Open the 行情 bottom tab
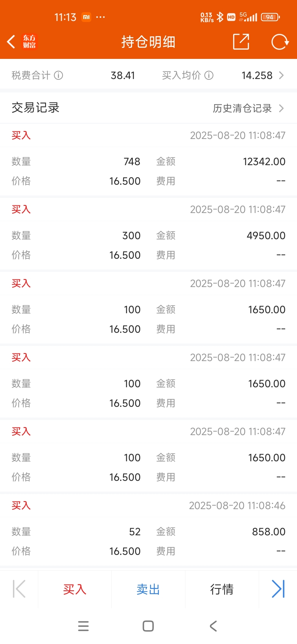This screenshot has width=297, height=644. 222,589
